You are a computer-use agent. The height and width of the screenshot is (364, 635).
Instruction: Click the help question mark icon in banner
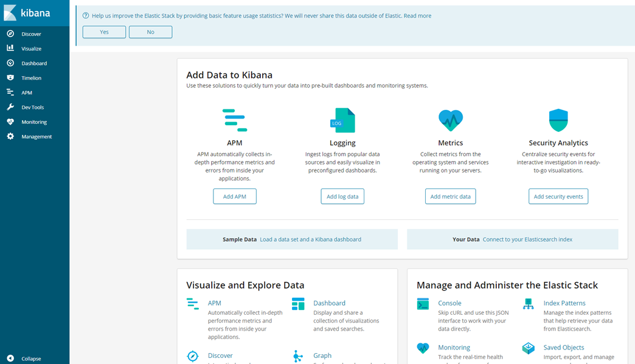point(85,16)
